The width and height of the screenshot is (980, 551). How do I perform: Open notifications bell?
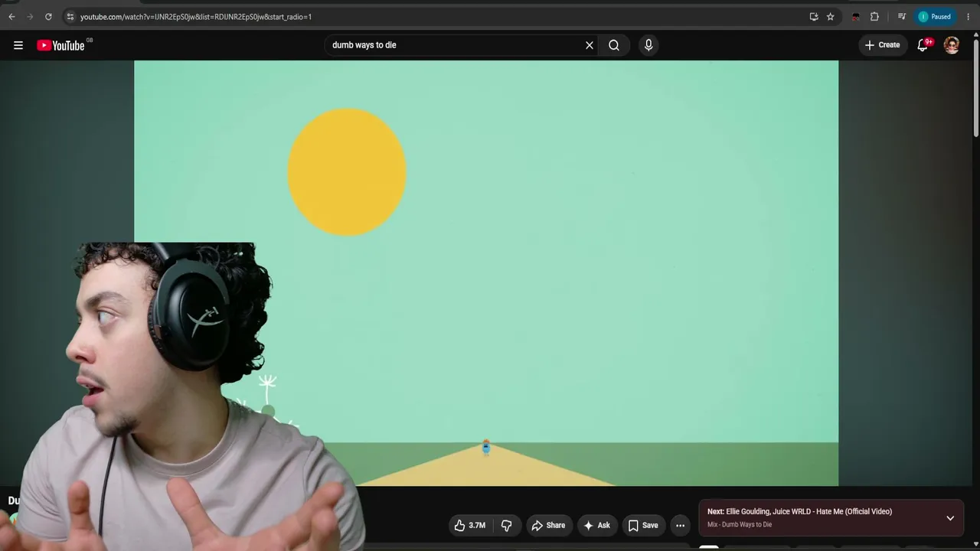[x=923, y=45]
